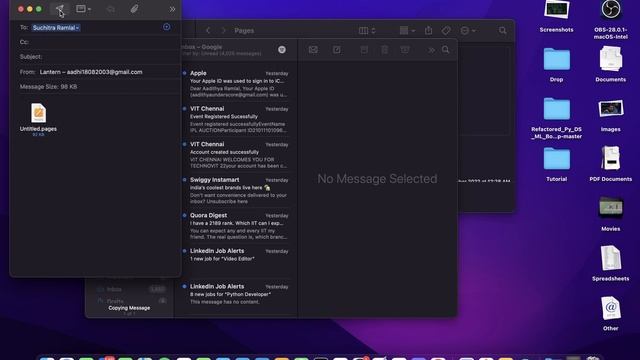The width and height of the screenshot is (640, 360).
Task: Open the Drop folder on desktop
Action: [x=556, y=65]
